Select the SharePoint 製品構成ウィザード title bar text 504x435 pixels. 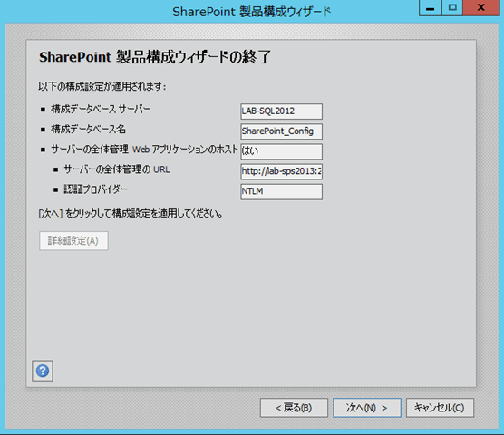pos(252,12)
